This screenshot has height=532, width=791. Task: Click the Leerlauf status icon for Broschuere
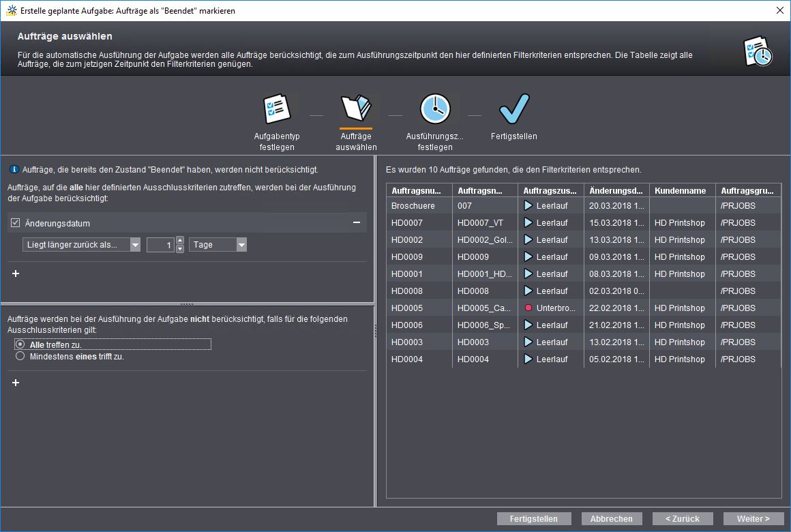(x=528, y=205)
